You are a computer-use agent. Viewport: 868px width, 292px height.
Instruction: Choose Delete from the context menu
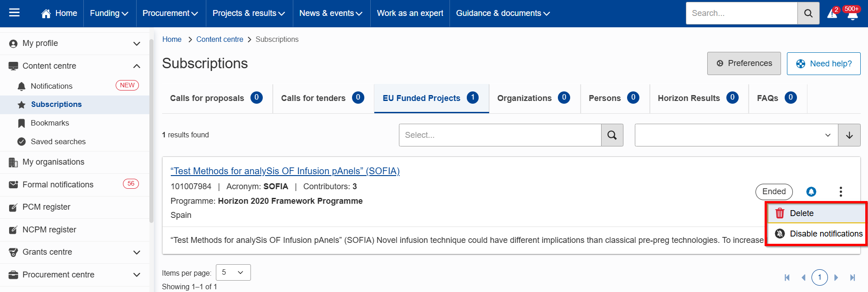[816, 213]
